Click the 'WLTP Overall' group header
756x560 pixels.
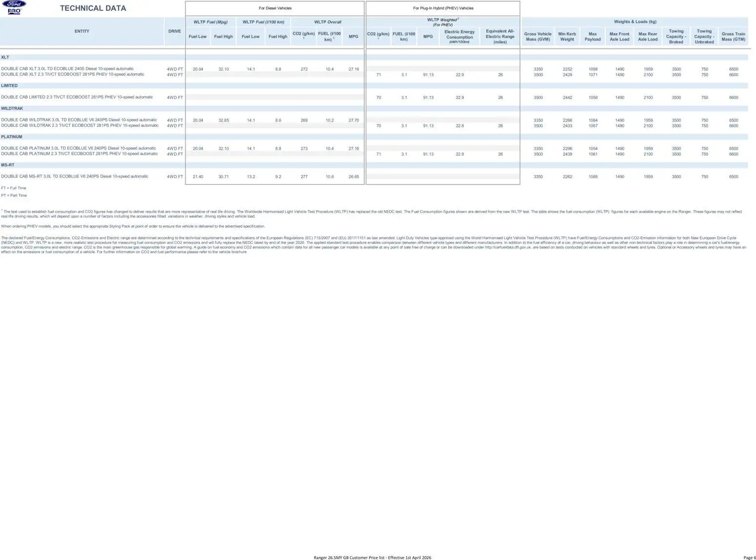pyautogui.click(x=328, y=22)
